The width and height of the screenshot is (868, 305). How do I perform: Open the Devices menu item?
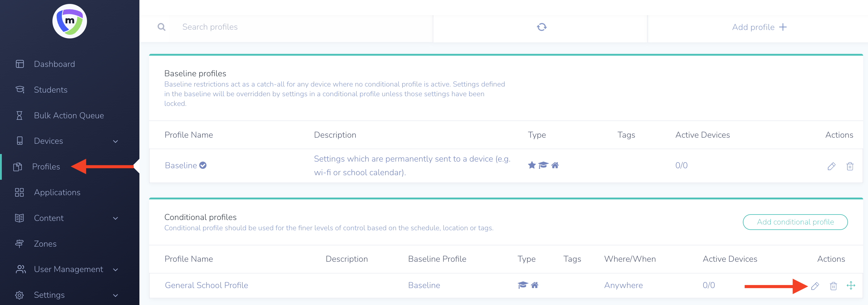(48, 141)
